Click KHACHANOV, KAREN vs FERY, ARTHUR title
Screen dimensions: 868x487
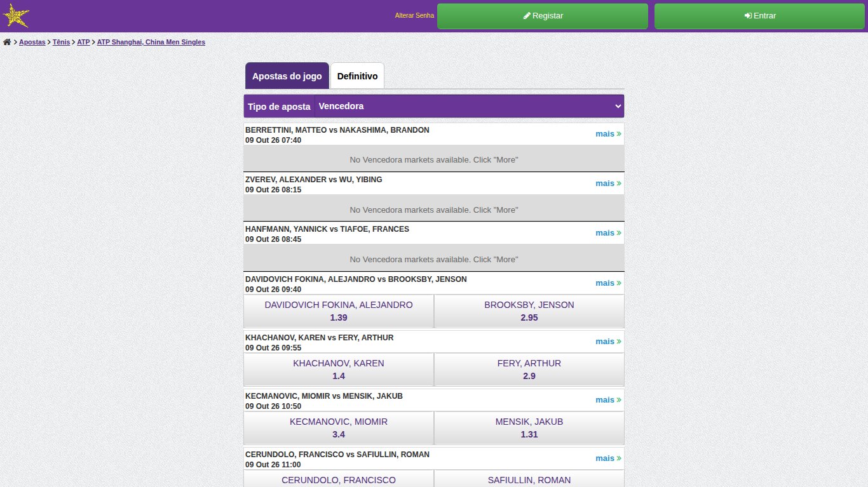coord(320,338)
